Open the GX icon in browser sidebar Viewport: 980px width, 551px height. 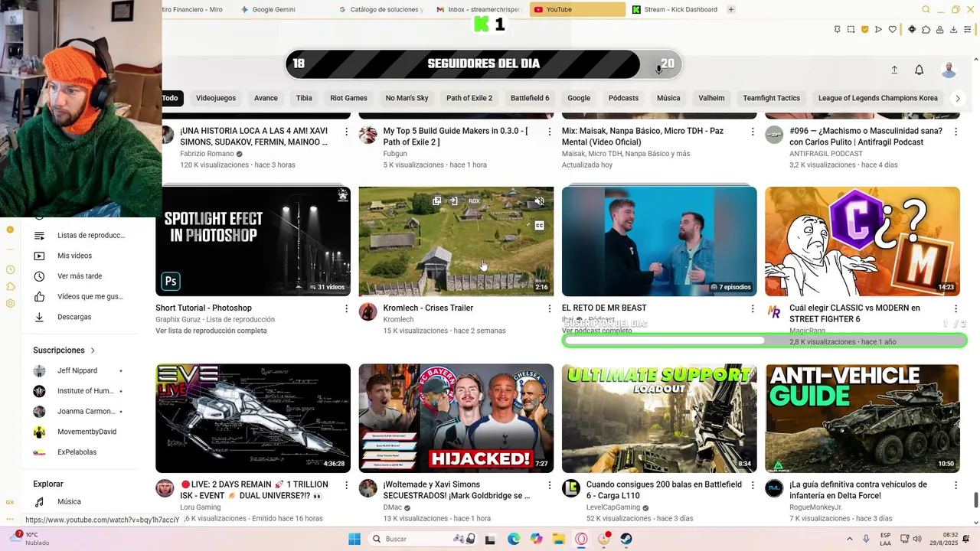(x=10, y=502)
